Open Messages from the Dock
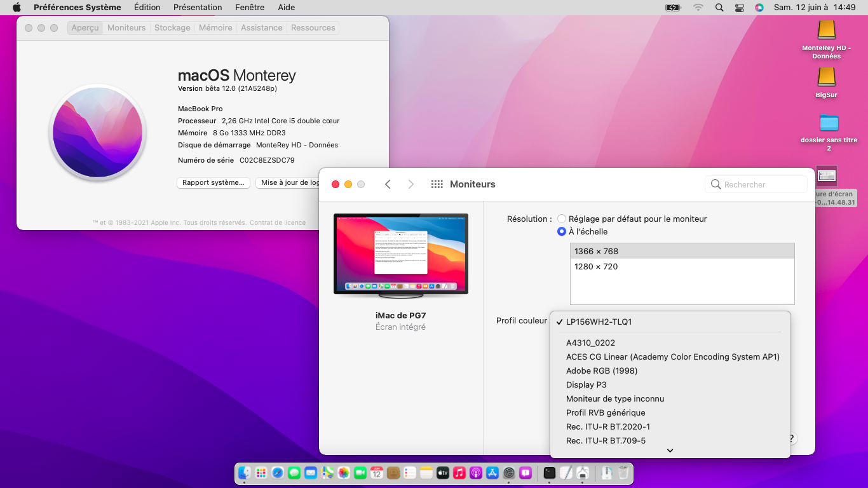The image size is (868, 488). (x=294, y=473)
